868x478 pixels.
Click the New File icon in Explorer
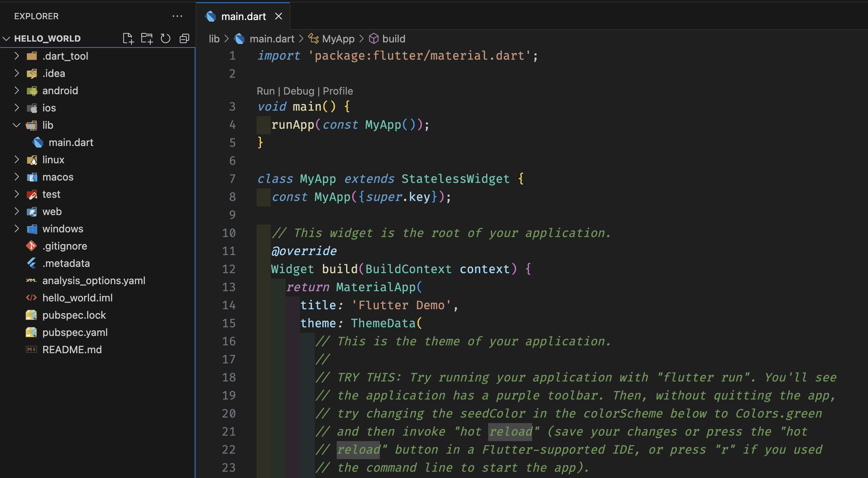pyautogui.click(x=128, y=38)
